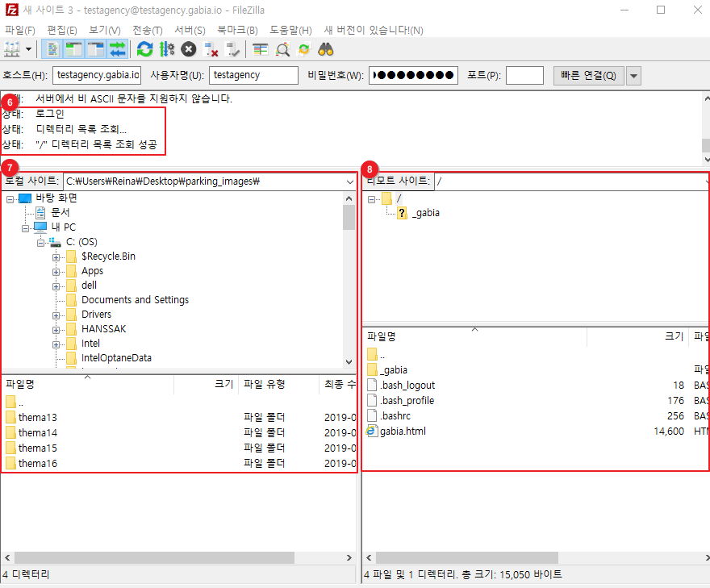Select 문서 in local tree
The width and height of the screenshot is (710, 588).
pyautogui.click(x=61, y=212)
